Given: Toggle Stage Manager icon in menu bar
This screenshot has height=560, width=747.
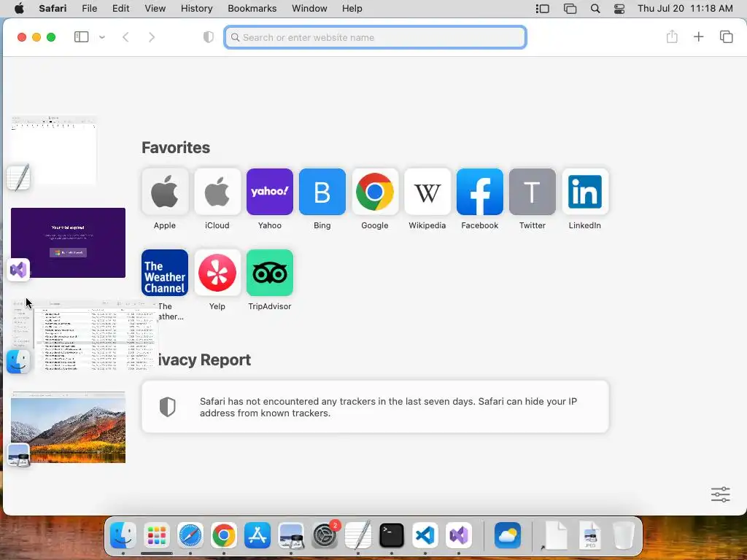Looking at the screenshot, I should (542, 9).
